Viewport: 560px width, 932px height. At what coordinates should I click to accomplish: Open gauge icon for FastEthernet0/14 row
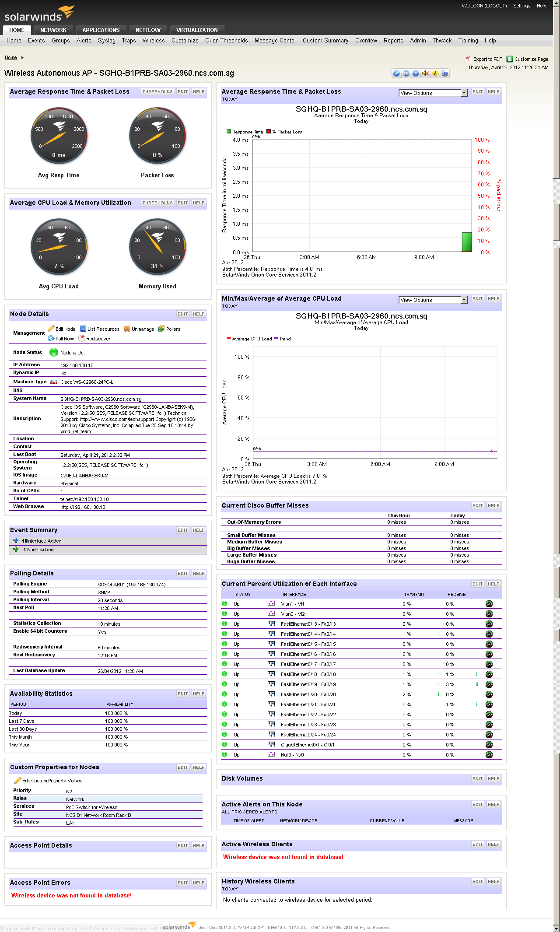tap(489, 634)
